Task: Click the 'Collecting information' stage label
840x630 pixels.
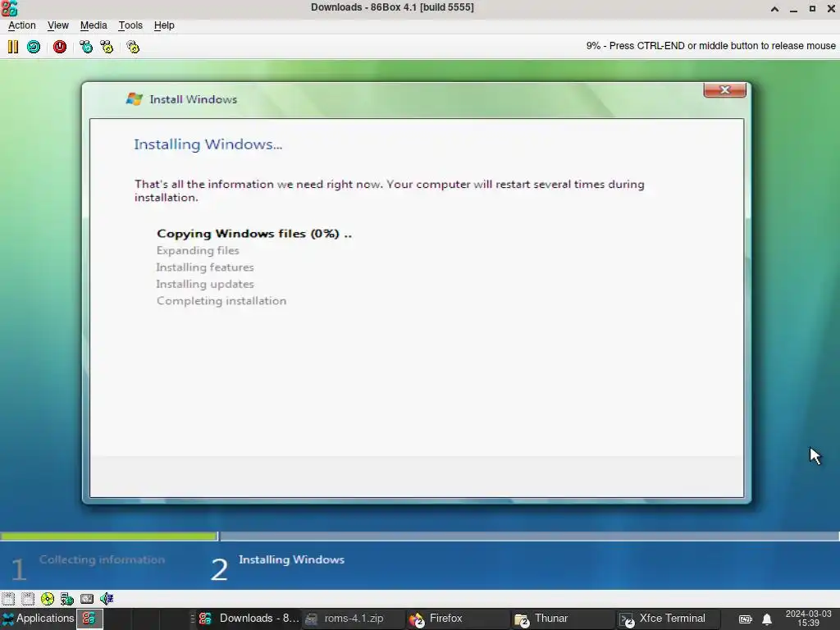Action: pyautogui.click(x=102, y=559)
